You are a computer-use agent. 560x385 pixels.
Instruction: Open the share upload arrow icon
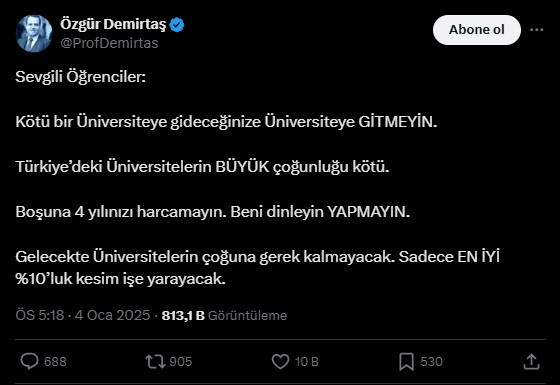pos(531,361)
